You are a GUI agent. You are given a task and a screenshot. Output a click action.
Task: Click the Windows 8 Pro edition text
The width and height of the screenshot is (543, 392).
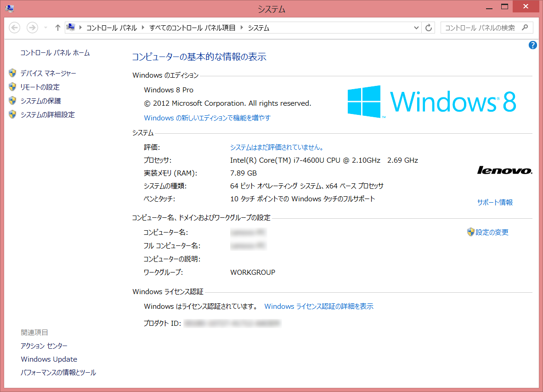[x=169, y=90]
